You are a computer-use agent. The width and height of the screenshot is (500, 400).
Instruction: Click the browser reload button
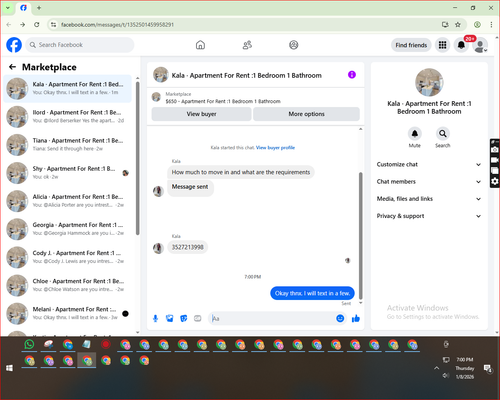[x=37, y=25]
